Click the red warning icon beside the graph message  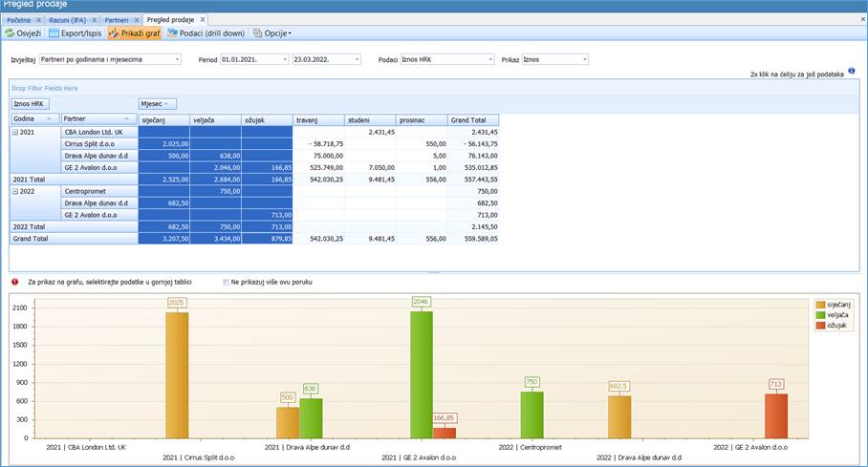tap(15, 282)
